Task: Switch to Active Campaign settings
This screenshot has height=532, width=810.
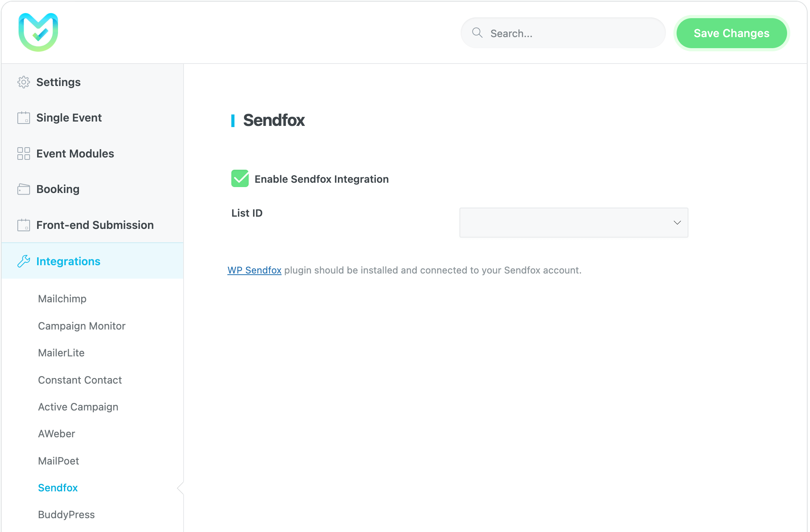Action: pyautogui.click(x=78, y=407)
